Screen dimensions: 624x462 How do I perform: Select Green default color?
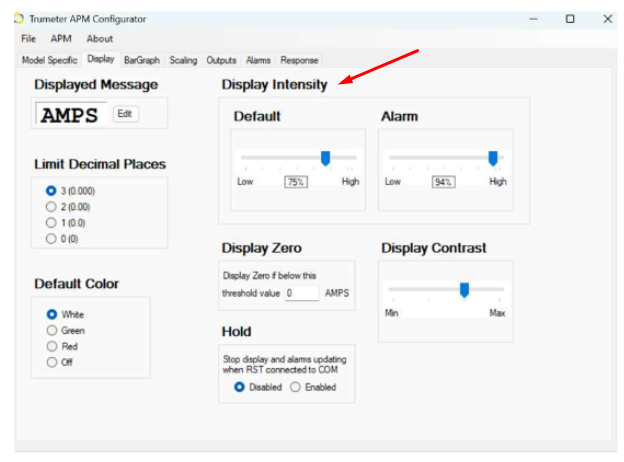(x=66, y=330)
